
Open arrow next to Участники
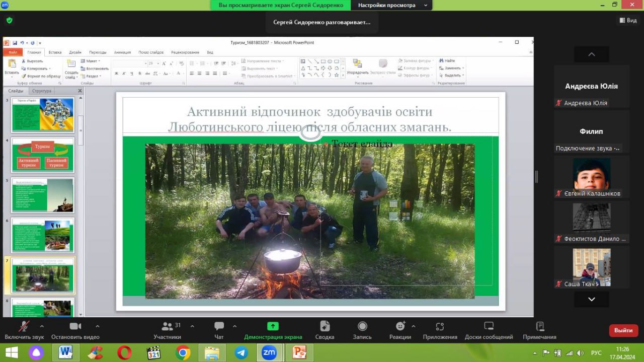click(x=192, y=326)
